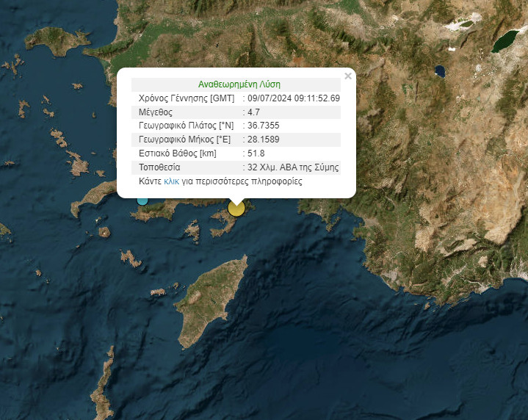Click the location text '32 Χλμ. ΑΒΑ της Σύμης'
528x420 pixels.
(293, 167)
